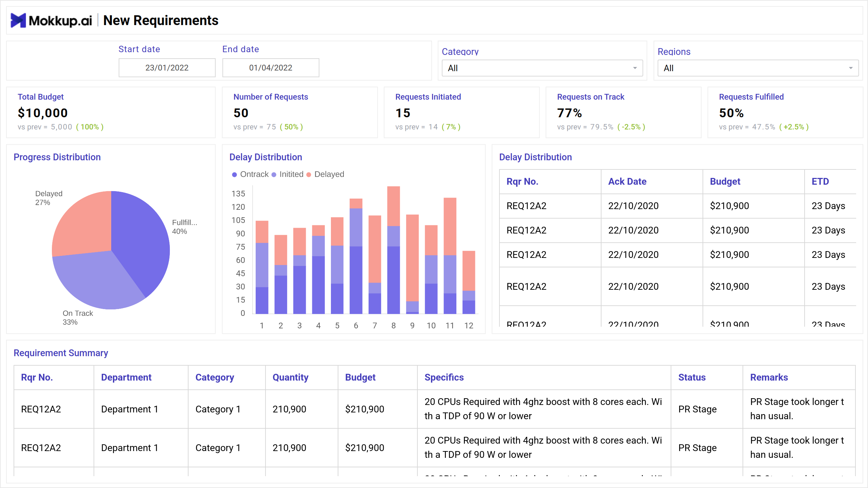Sort summary by Remarks header

coord(769,378)
